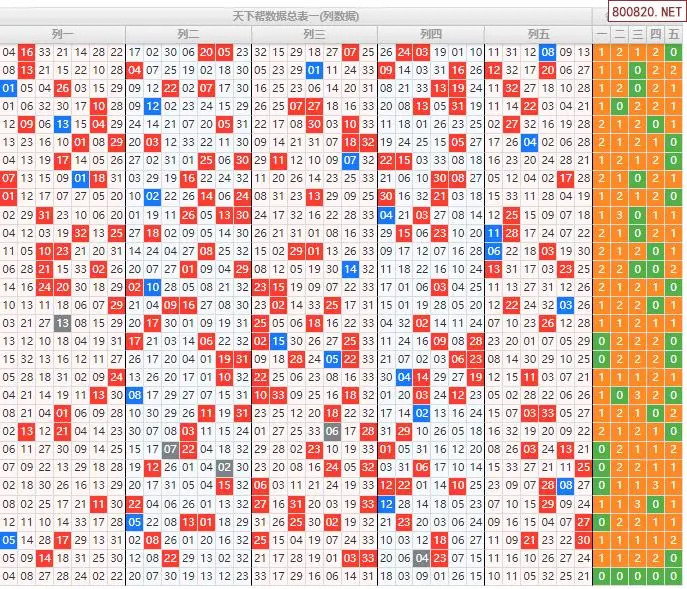
Task: Click the gray 02 cell in 列二
Action: click(224, 467)
